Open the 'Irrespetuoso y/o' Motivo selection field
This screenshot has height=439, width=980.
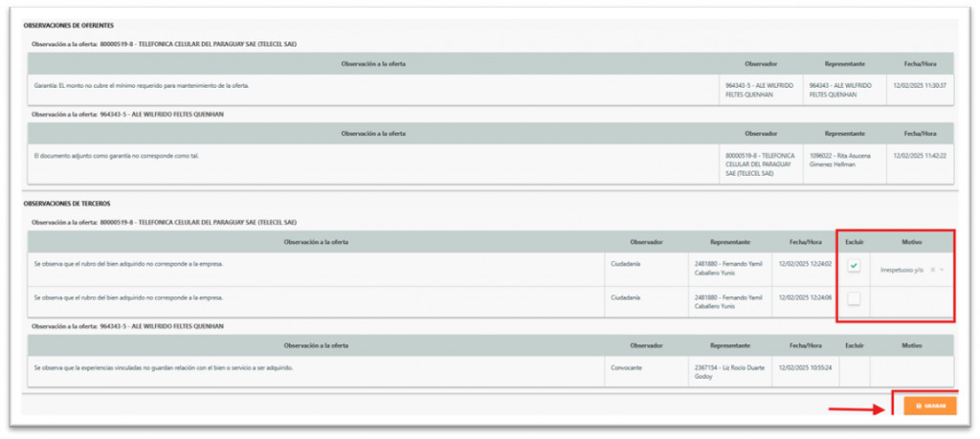(x=901, y=271)
